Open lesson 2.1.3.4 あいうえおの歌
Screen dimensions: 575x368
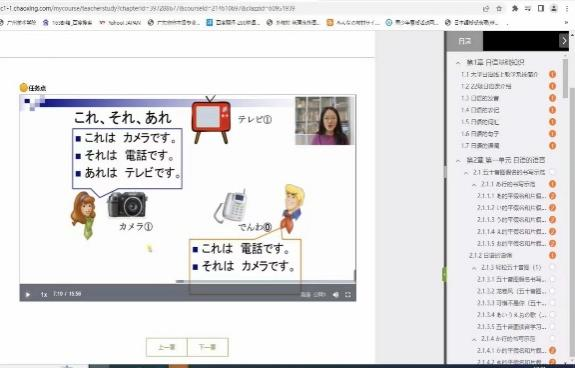[512, 315]
